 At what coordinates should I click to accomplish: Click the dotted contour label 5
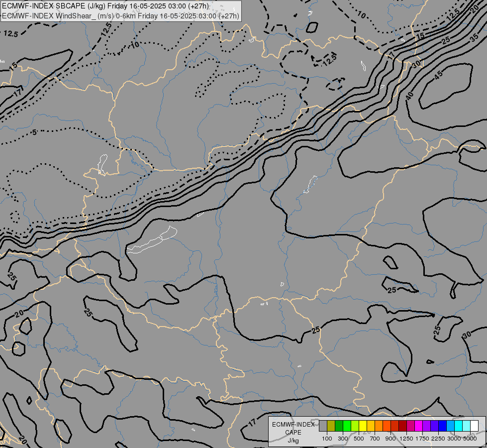[x=34, y=132]
